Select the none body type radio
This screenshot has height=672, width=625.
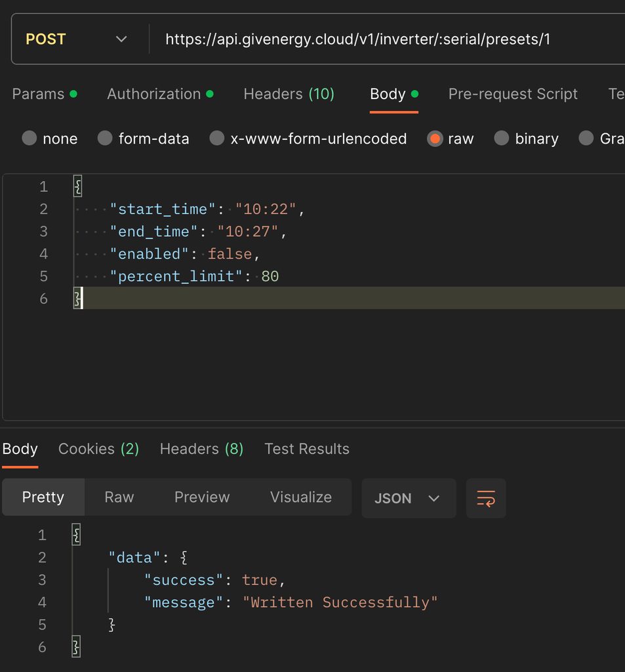tap(30, 138)
